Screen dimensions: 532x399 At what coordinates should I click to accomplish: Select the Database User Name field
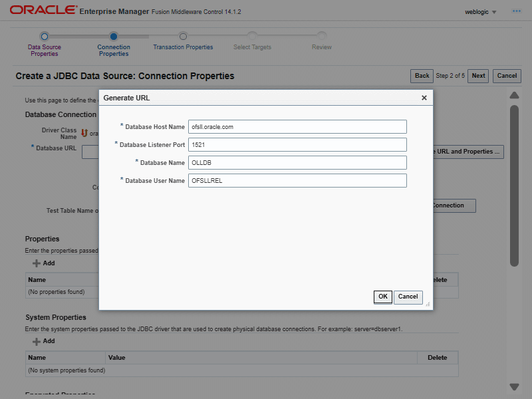point(297,181)
